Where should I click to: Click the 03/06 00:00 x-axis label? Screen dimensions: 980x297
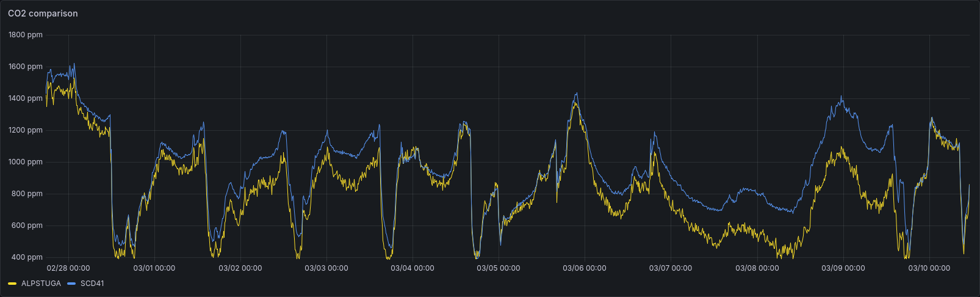tap(585, 268)
